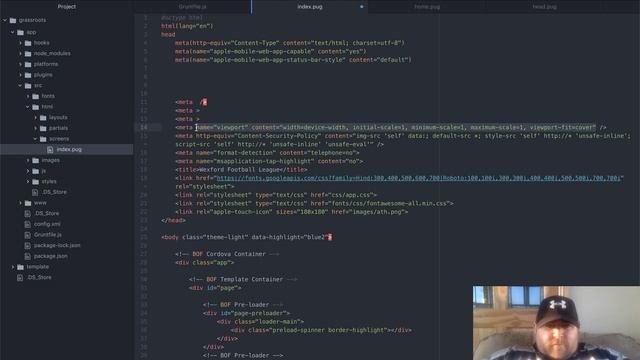Expand the node_modules folder chevron
Screen dimensions: 640x360
[x=20, y=53]
